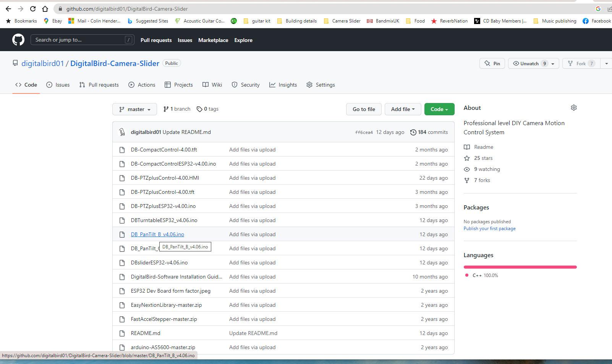Open the GitHub home page logo

[18, 39]
